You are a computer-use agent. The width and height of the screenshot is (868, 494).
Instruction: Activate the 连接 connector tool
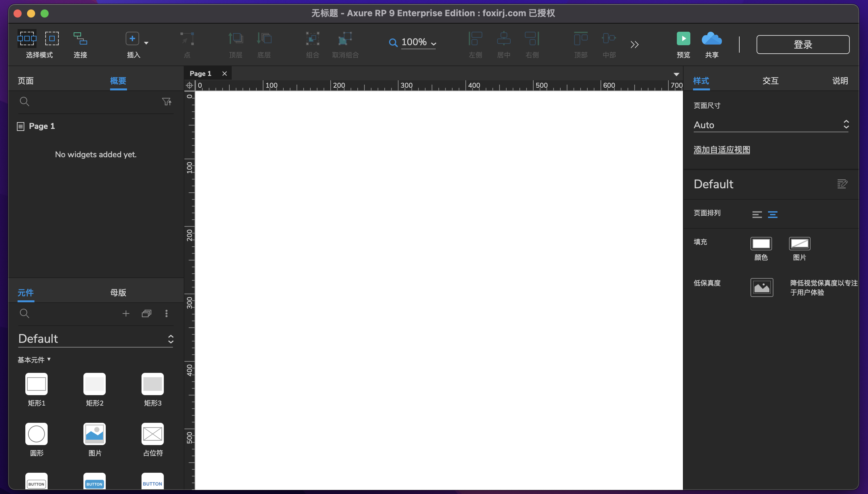80,44
